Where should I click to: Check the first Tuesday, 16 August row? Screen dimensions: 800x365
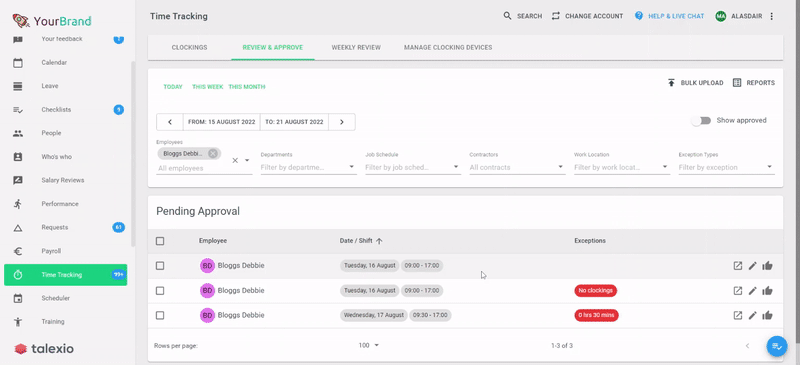160,265
